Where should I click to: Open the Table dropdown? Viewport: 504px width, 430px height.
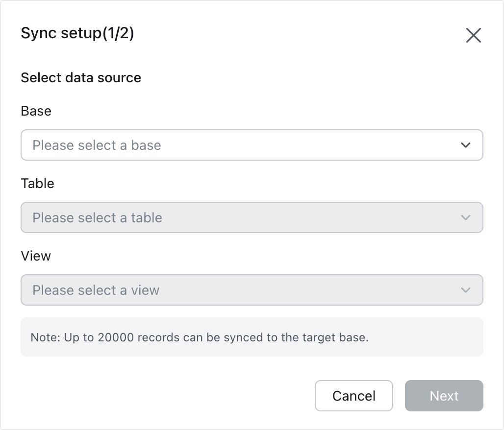[252, 217]
